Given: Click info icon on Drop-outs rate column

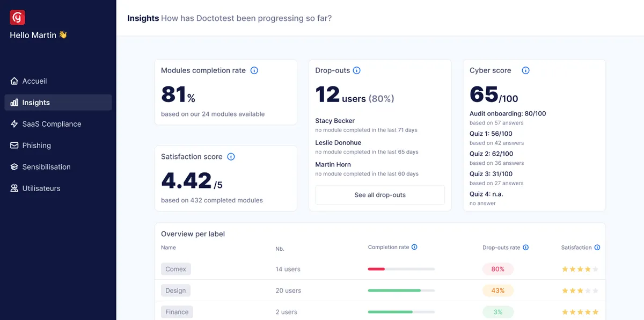Looking at the screenshot, I should coord(526,248).
